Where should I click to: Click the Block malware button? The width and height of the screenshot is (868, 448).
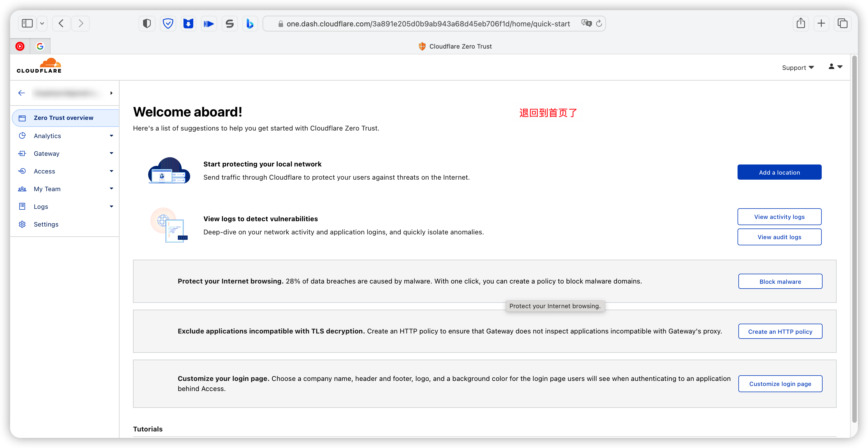click(x=780, y=282)
